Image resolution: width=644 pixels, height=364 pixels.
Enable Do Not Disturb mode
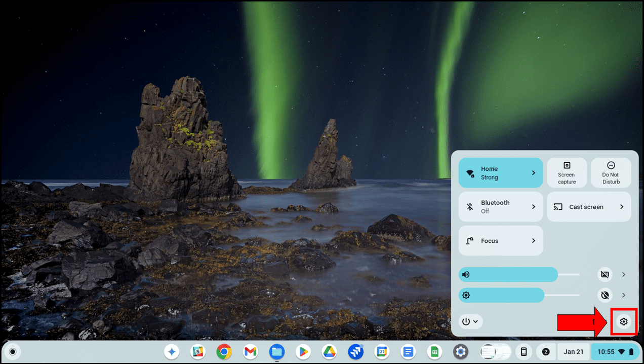pos(611,172)
